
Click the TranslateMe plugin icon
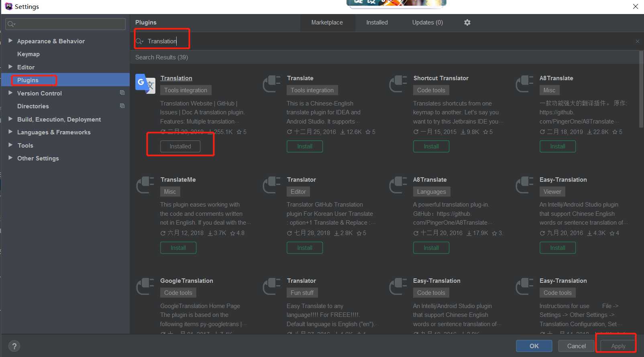[145, 185]
